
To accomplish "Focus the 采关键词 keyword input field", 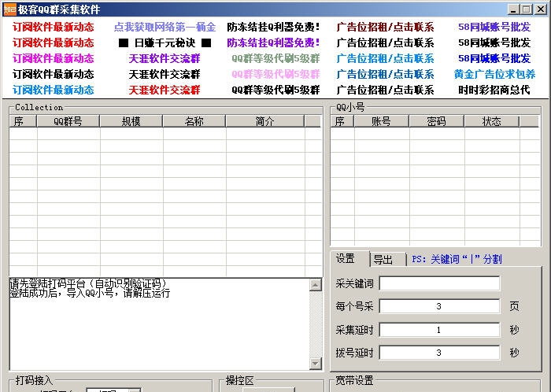I will (x=439, y=283).
